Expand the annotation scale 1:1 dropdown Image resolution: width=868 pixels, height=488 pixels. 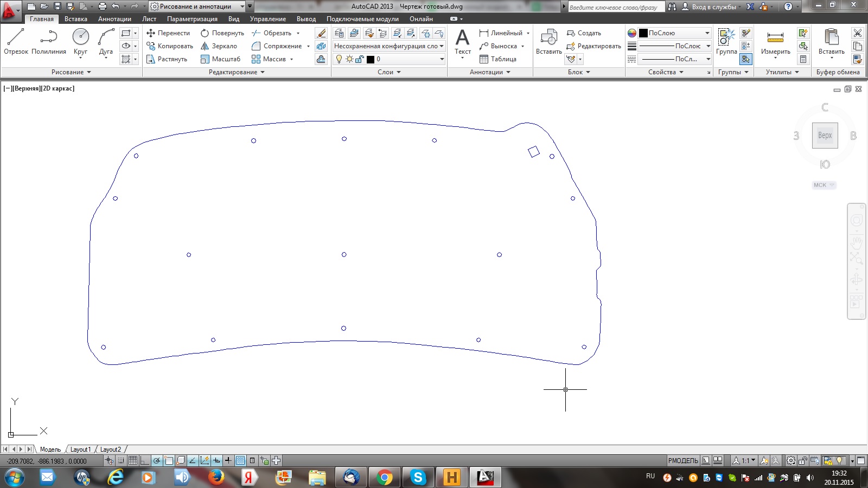coord(748,461)
